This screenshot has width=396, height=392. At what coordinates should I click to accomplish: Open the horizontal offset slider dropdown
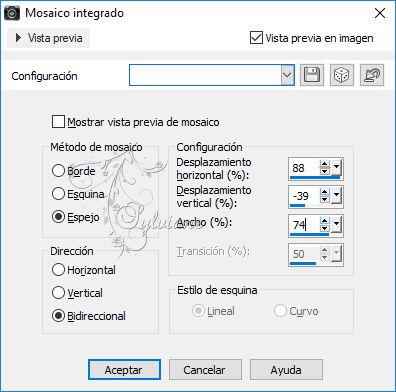coord(337,167)
